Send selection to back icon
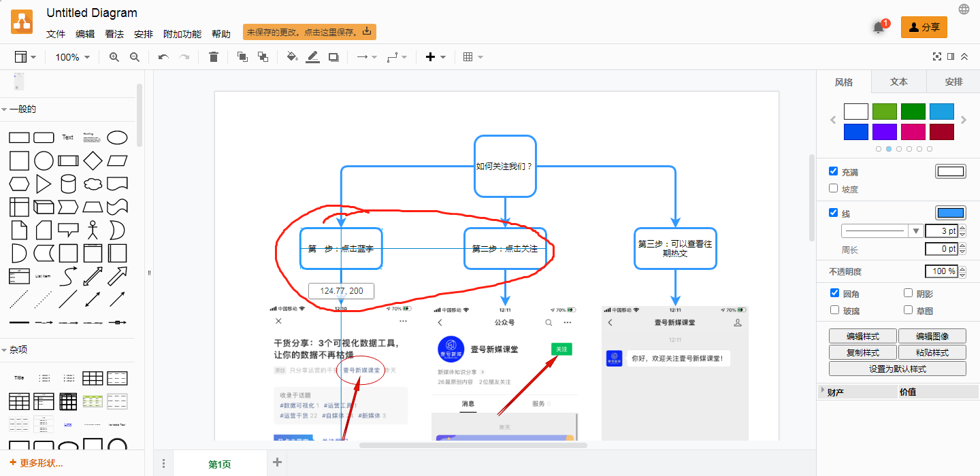Image resolution: width=980 pixels, height=476 pixels. (263, 57)
